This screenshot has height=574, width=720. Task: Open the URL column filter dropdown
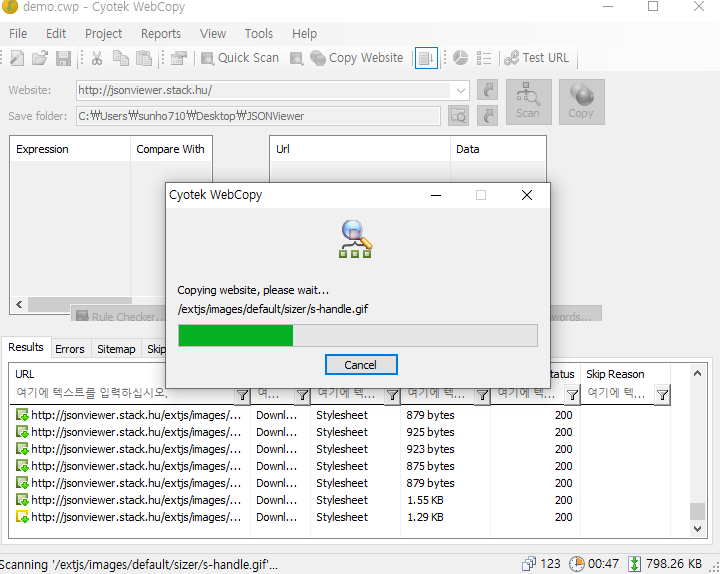coord(242,394)
